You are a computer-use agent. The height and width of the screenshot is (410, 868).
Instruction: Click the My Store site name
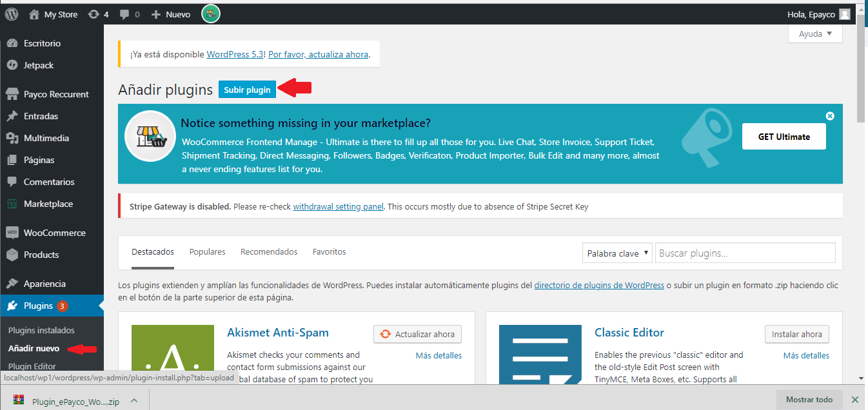pyautogui.click(x=61, y=14)
